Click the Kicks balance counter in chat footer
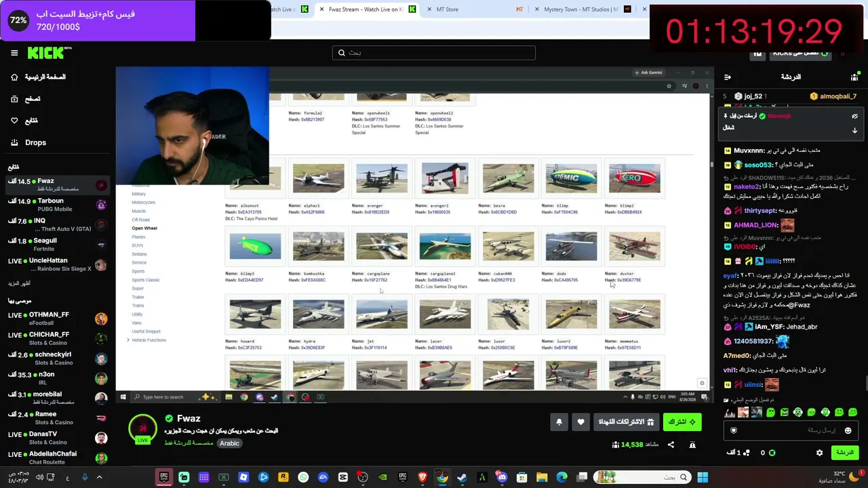The image size is (868, 488). 768,453
